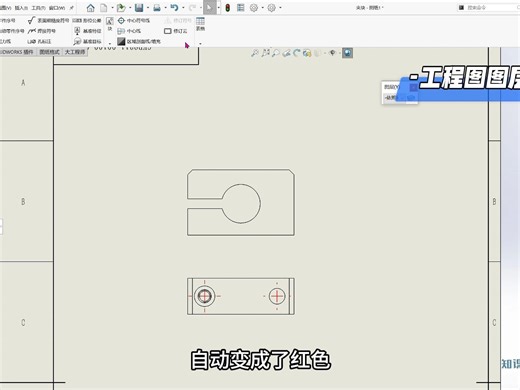Zoom to fit using first heads-up magnifier
The height and width of the screenshot is (390, 520).
point(254,53)
